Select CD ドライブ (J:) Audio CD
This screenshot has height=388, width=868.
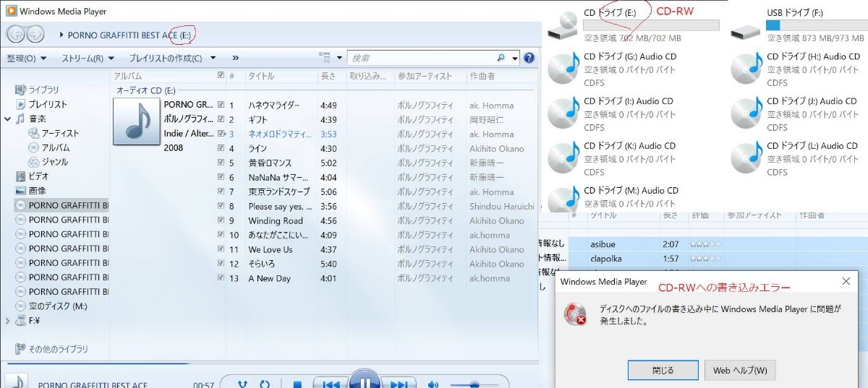(x=794, y=114)
